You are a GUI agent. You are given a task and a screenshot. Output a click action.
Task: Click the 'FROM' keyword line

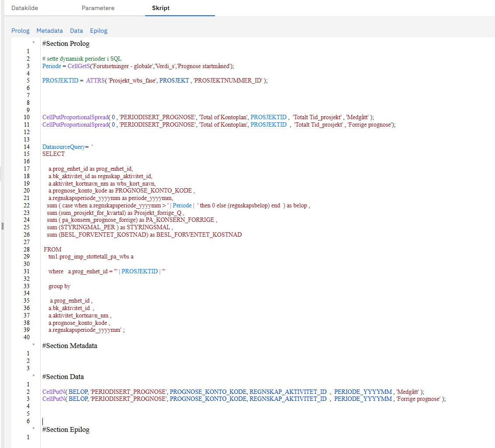(x=52, y=249)
